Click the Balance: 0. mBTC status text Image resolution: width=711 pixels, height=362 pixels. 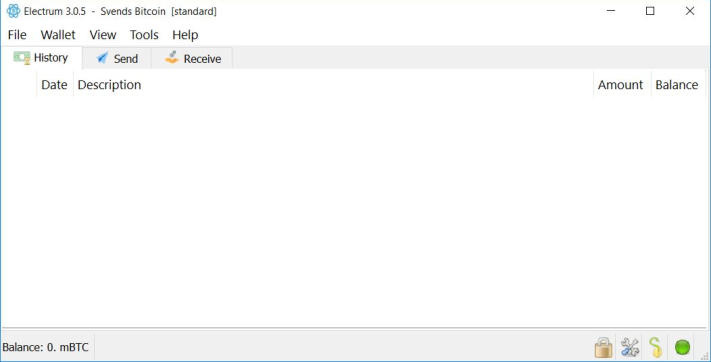pyautogui.click(x=46, y=347)
